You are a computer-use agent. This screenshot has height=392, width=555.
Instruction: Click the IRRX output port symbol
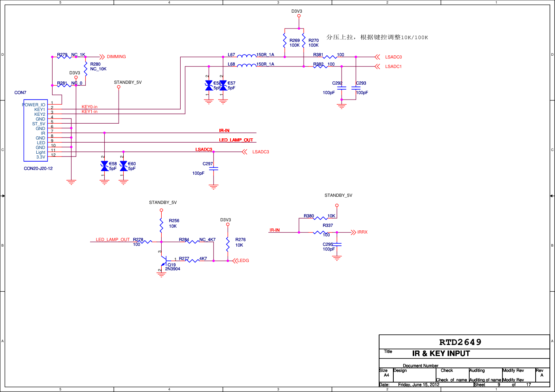[353, 232]
